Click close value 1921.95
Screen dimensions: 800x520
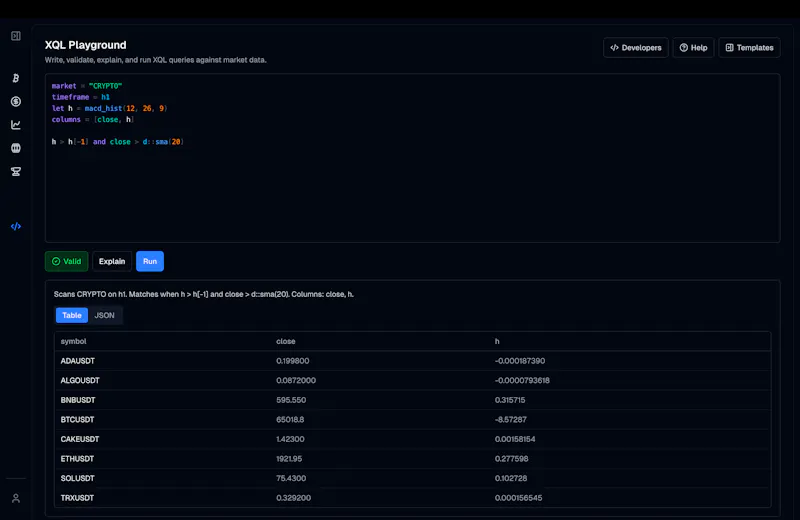(x=289, y=459)
